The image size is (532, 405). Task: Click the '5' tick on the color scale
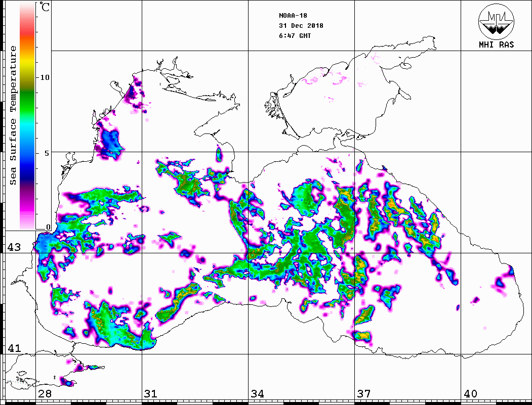coord(47,153)
